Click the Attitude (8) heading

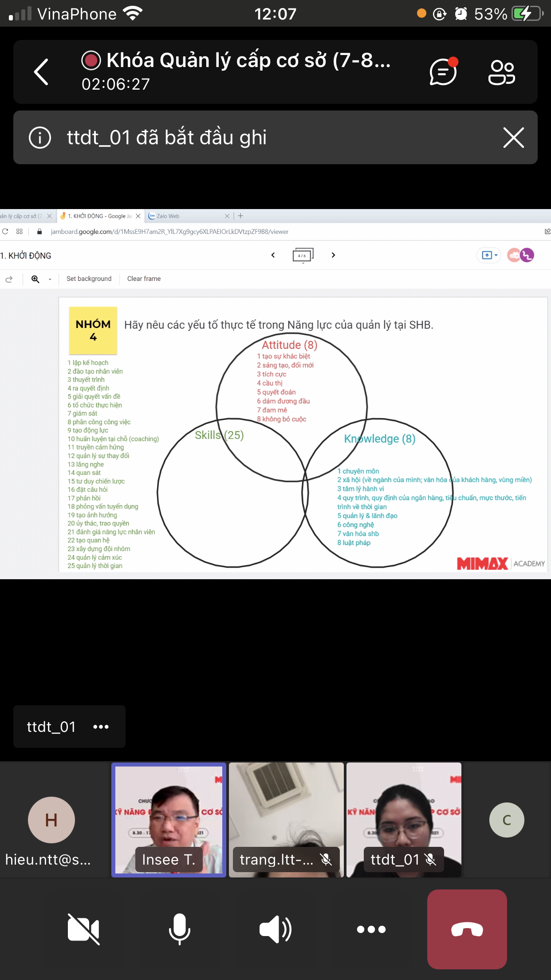(289, 345)
